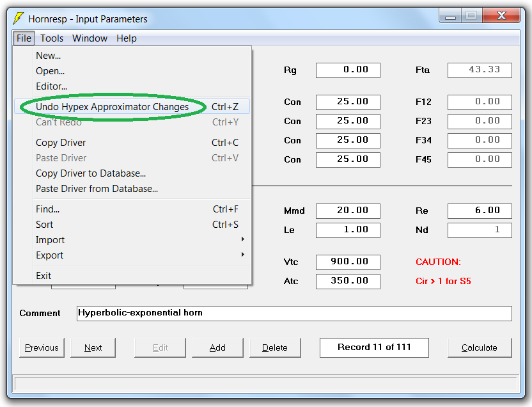Image resolution: width=532 pixels, height=407 pixels.
Task: Click the Comment text field
Action: 294,313
